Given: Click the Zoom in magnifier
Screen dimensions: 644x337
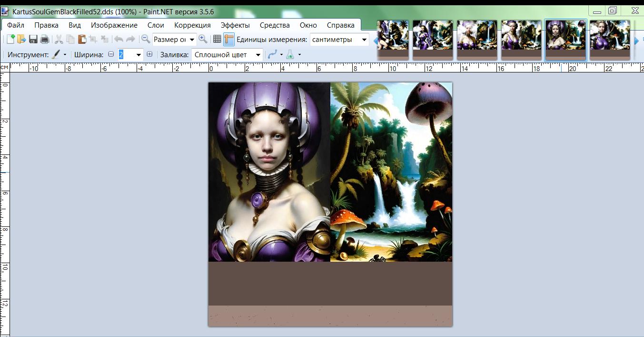Looking at the screenshot, I should tap(203, 40).
